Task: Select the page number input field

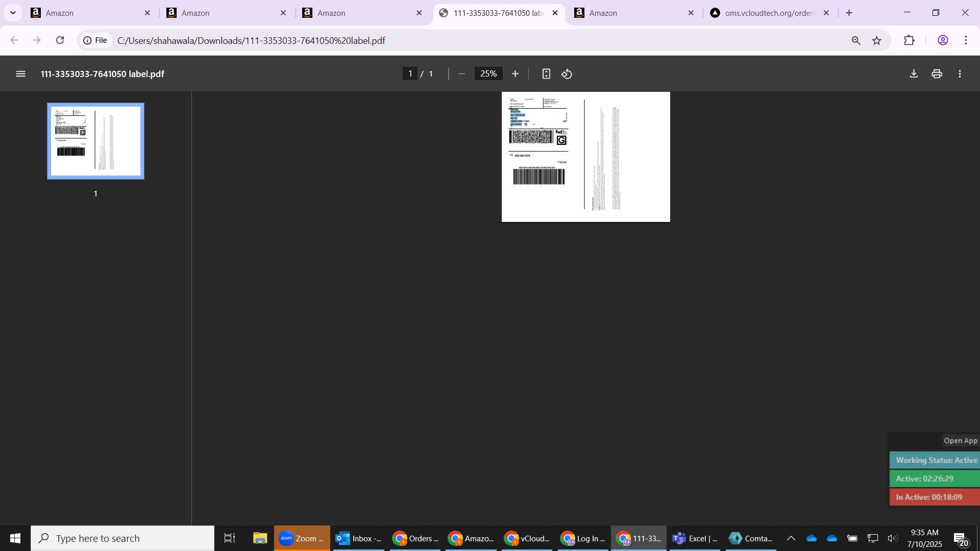Action: click(410, 74)
